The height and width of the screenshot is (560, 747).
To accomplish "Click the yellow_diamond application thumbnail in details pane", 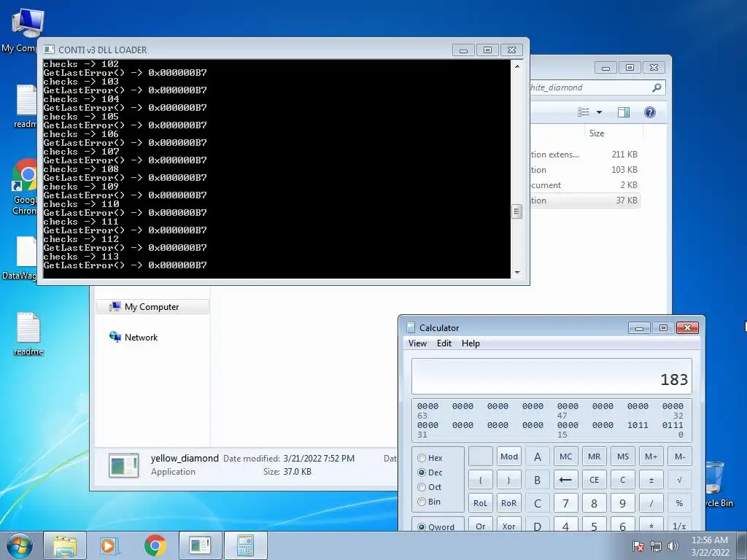I will coord(123,464).
